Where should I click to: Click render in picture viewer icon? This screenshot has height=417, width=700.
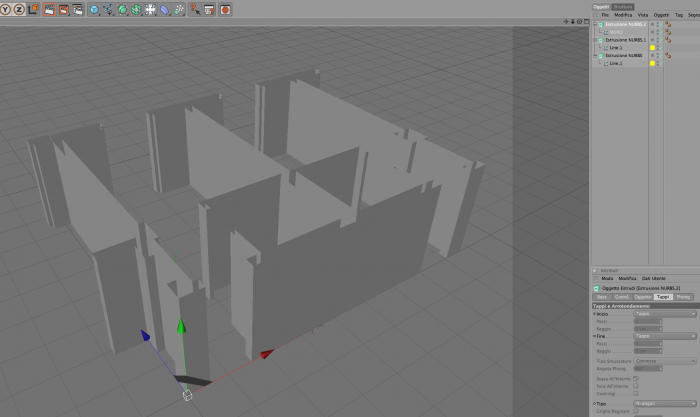click(63, 9)
